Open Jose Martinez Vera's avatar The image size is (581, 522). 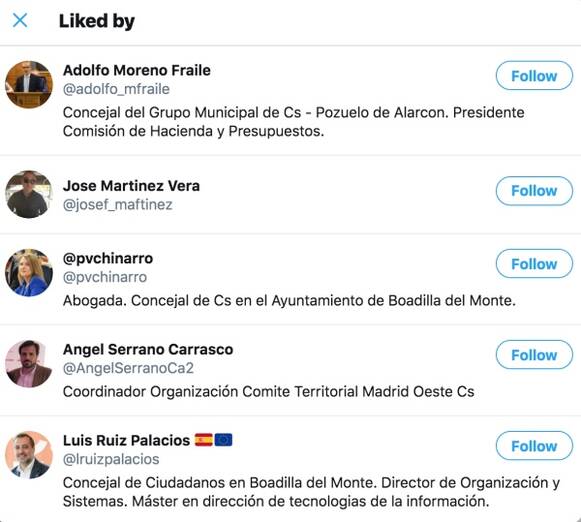29,194
